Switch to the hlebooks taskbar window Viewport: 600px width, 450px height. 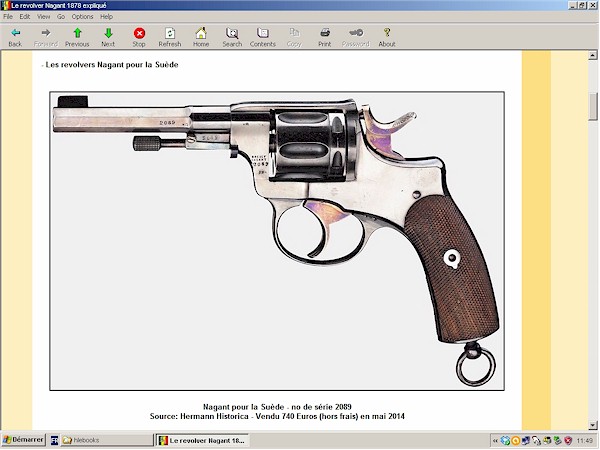[107, 440]
